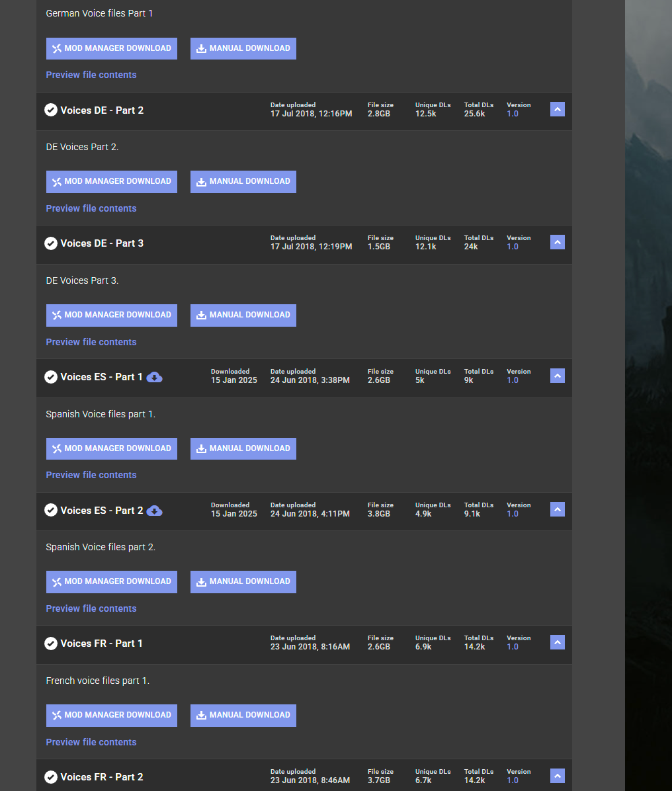Screen dimensions: 672x791
Task: Preview file contents of Spanish Voice files part 1
Action: [x=91, y=476]
